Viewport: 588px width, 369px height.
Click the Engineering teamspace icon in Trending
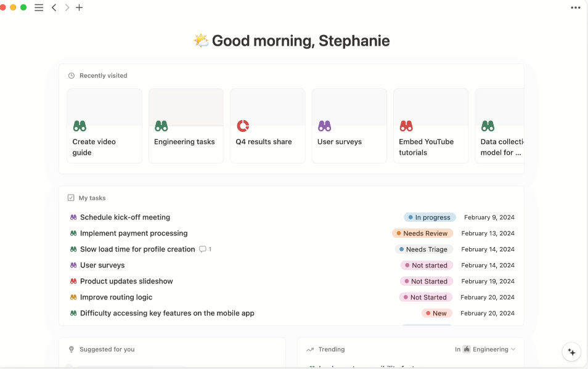[467, 349]
